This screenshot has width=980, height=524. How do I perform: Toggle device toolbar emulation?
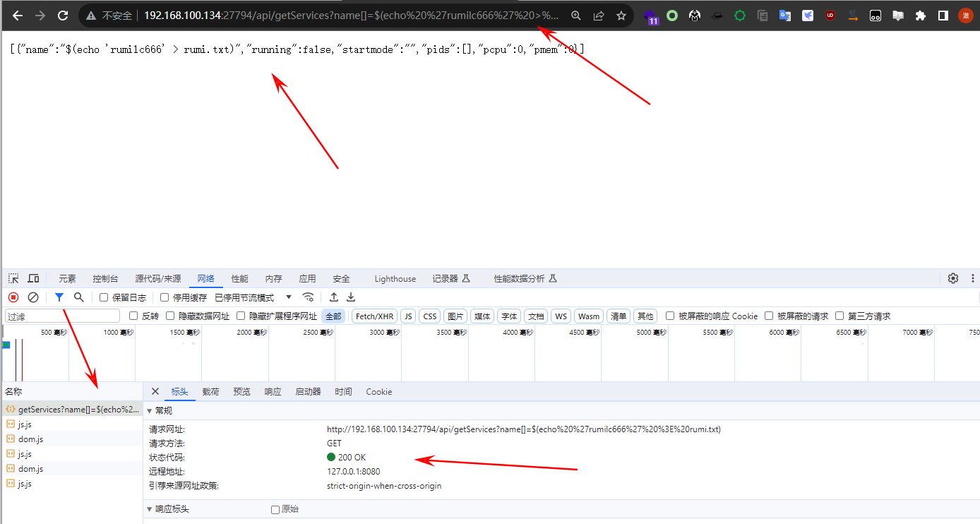(33, 278)
